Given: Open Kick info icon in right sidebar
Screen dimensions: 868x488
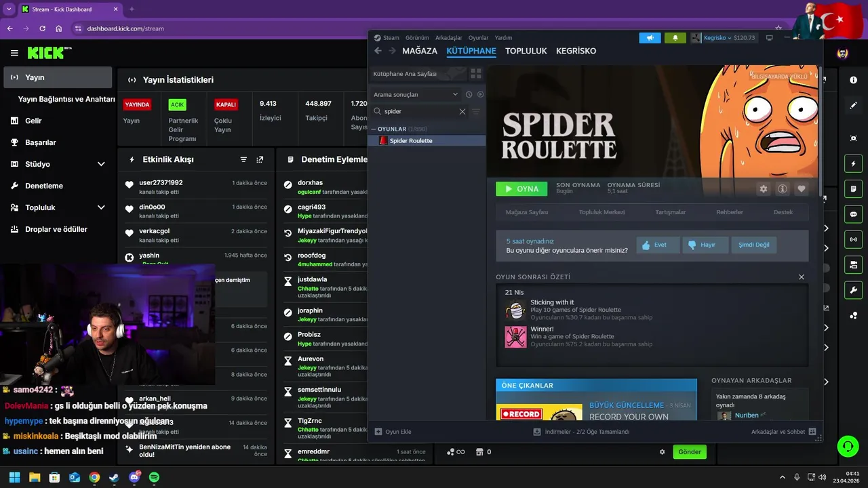Looking at the screenshot, I should click(853, 80).
